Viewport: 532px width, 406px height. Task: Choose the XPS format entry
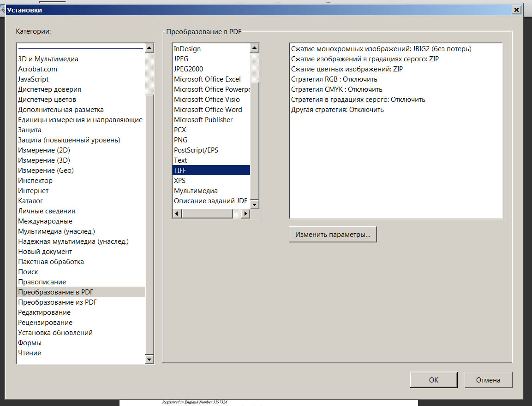(211, 180)
